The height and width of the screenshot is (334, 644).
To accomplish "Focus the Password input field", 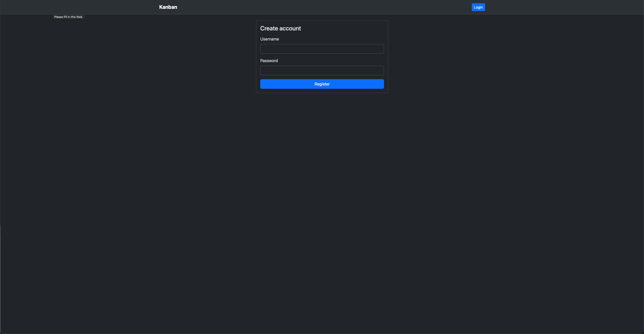I will click(322, 70).
